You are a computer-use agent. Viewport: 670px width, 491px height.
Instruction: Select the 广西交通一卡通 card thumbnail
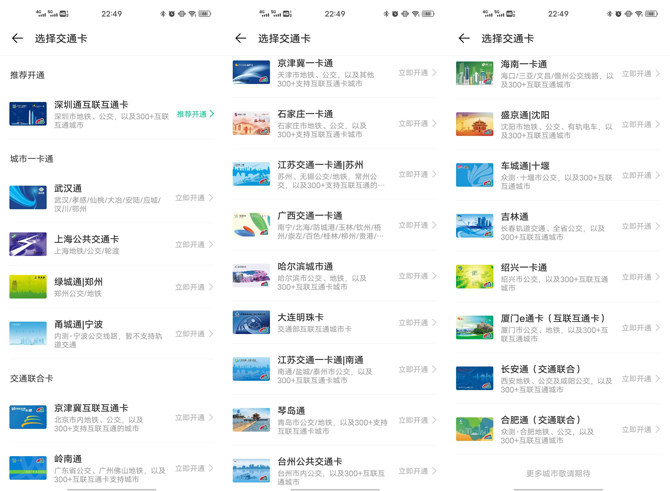(x=251, y=225)
